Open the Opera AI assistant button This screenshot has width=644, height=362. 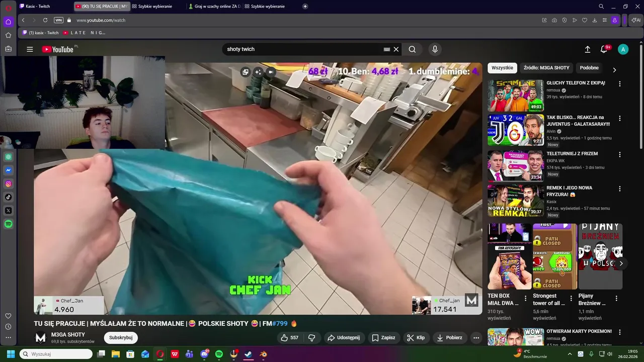pyautogui.click(x=636, y=20)
